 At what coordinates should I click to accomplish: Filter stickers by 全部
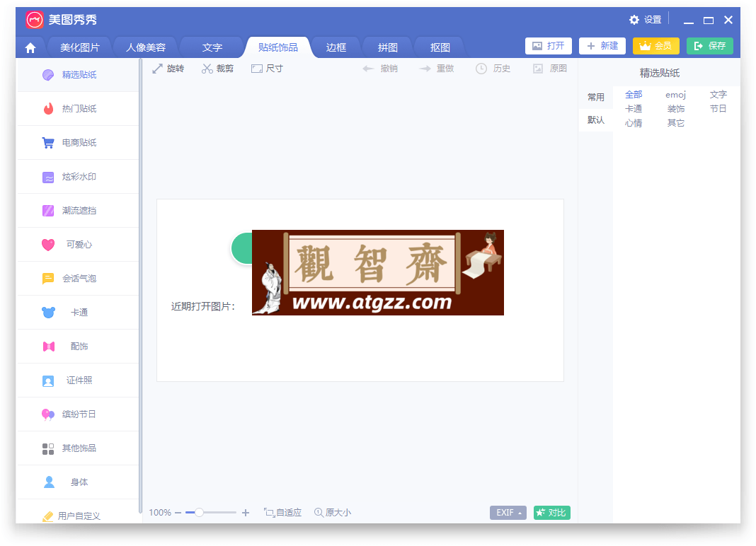[634, 95]
